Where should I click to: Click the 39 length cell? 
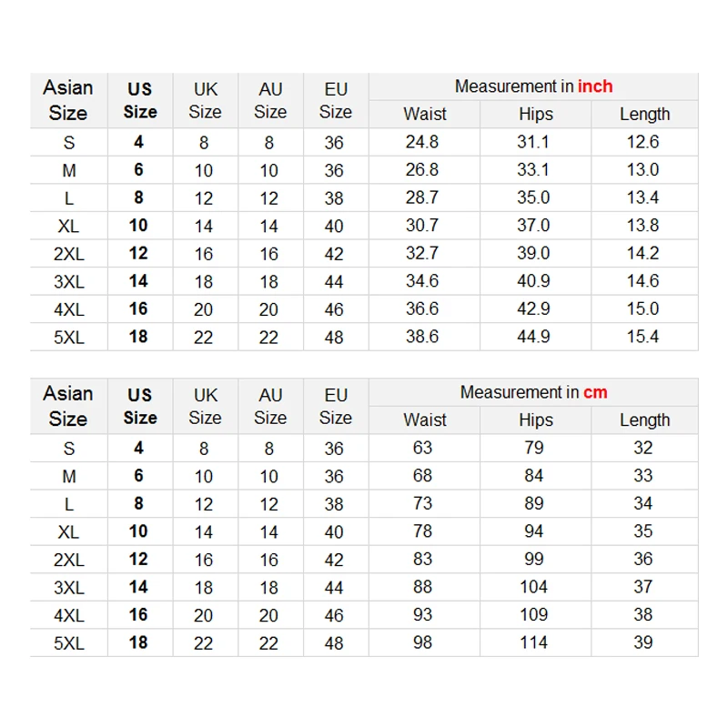642,642
